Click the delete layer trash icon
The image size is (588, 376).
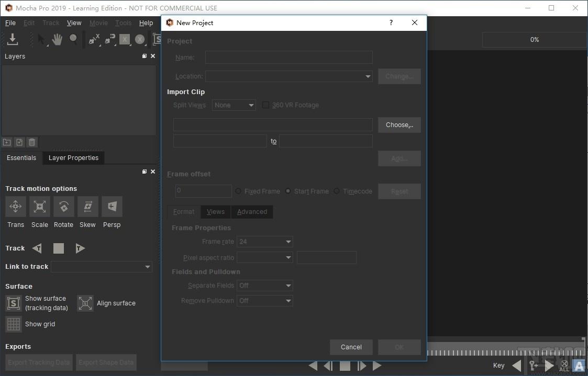(32, 142)
